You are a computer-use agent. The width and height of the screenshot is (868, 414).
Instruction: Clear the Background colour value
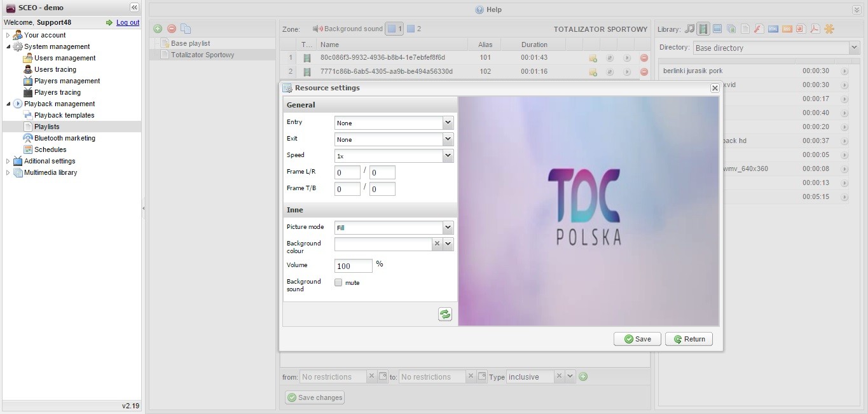click(437, 244)
